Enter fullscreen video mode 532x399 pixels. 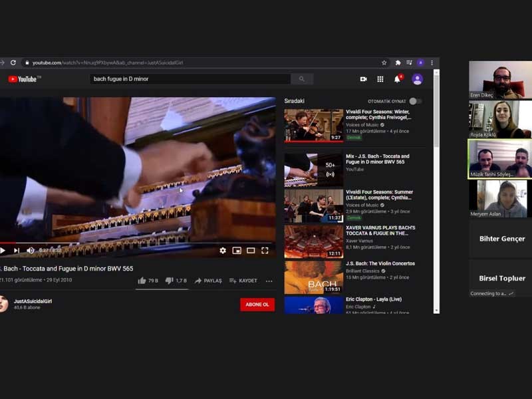(x=265, y=251)
